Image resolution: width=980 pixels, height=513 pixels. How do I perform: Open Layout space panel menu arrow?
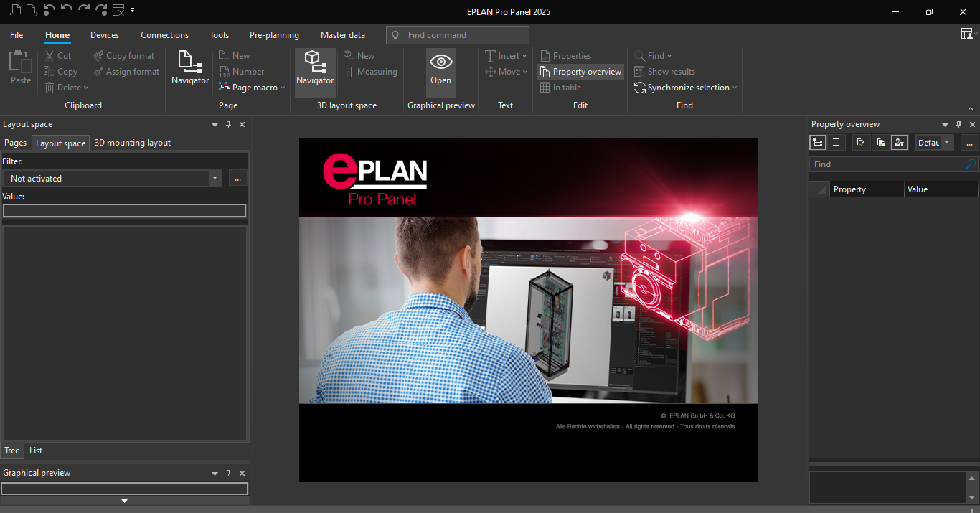click(x=215, y=124)
